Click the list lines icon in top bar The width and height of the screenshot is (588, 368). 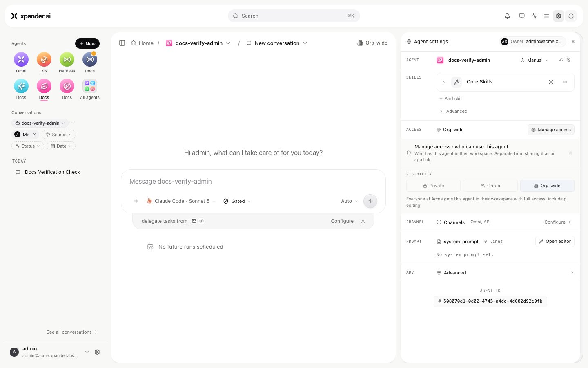pyautogui.click(x=546, y=16)
